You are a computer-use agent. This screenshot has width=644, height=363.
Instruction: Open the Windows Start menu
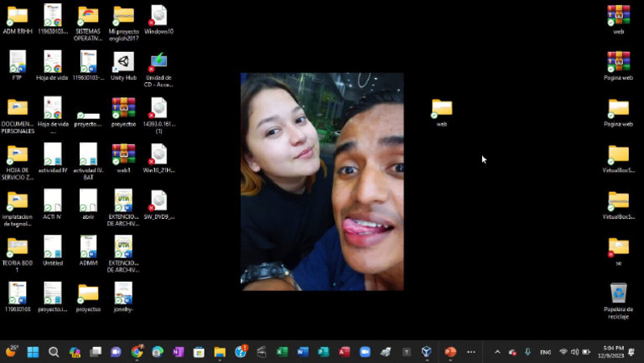tap(33, 352)
